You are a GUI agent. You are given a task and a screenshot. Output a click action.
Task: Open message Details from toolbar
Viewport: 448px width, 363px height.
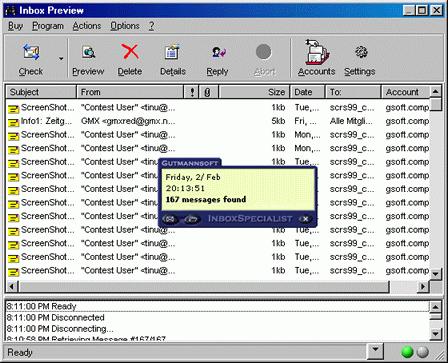tap(172, 52)
